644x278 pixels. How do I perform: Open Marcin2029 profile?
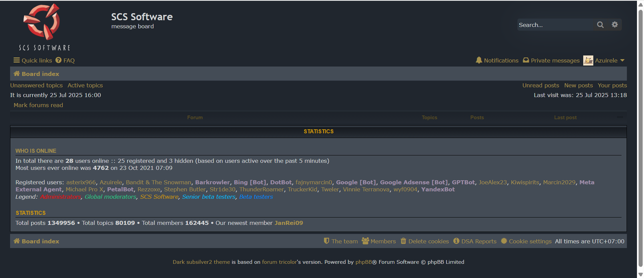coord(559,182)
